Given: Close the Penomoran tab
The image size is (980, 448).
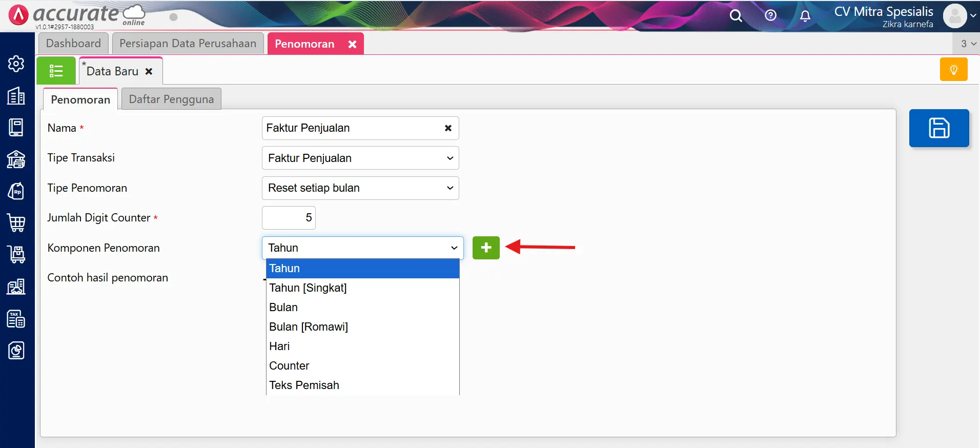Looking at the screenshot, I should tap(352, 44).
